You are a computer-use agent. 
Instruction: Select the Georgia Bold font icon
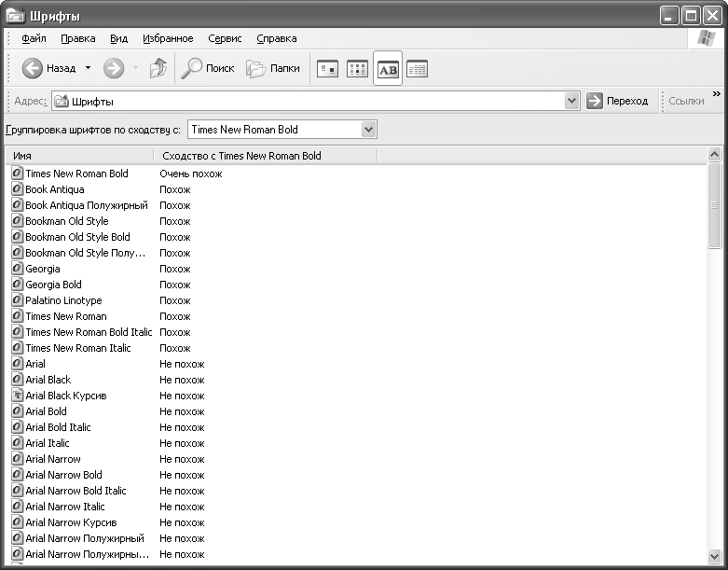pos(17,285)
